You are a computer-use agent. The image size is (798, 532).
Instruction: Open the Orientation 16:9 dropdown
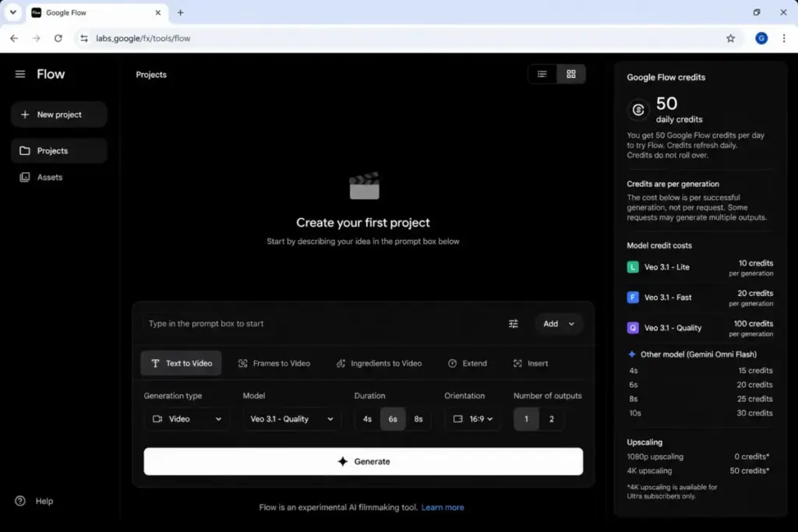click(x=473, y=419)
